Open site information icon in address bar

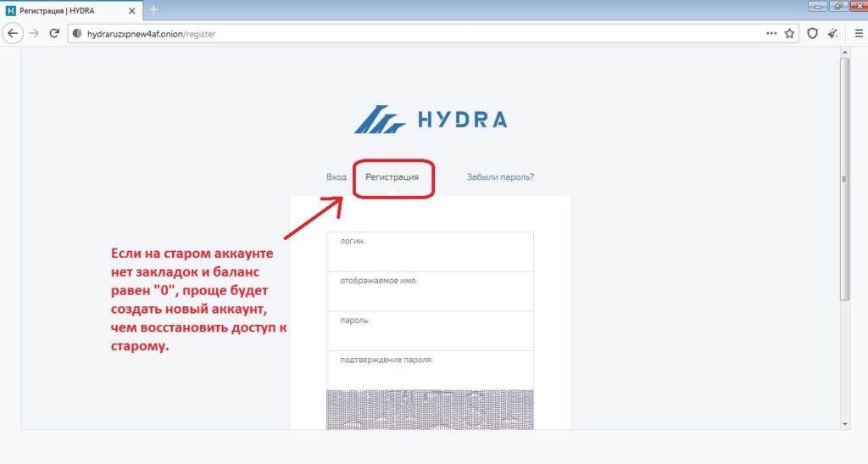[77, 34]
